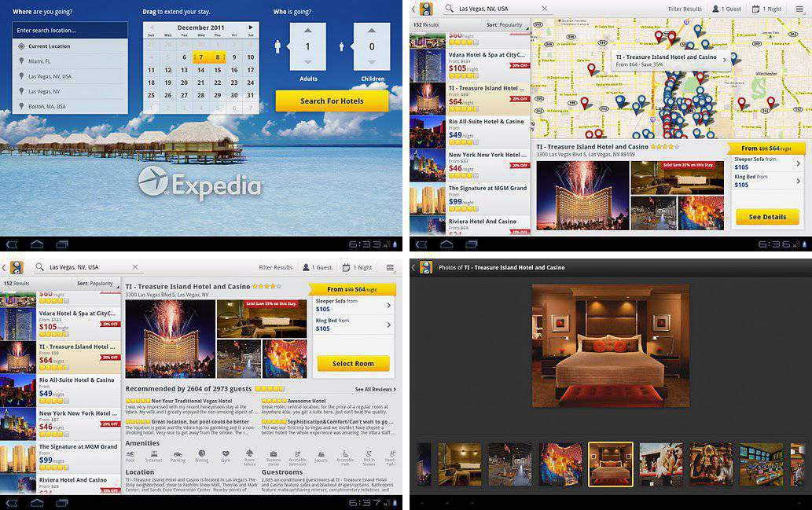Viewport: 812px width, 510px height.
Task: Expand Sleeper Sofa room option on map screen
Action: coord(767,163)
